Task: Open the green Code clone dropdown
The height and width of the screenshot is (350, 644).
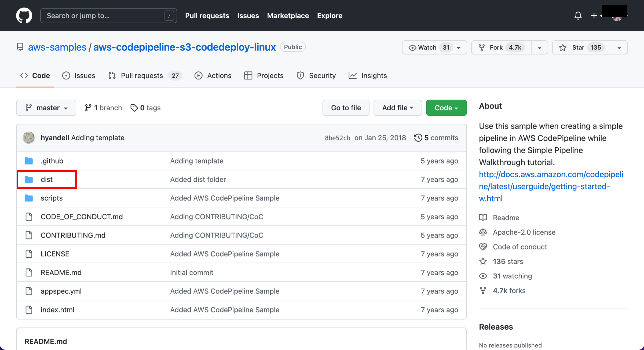Action: tap(446, 108)
